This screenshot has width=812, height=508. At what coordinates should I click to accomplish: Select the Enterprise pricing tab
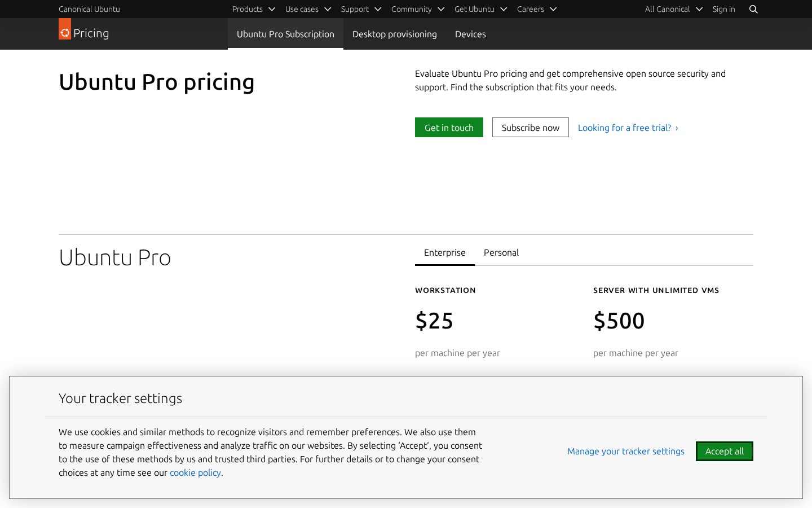445,252
